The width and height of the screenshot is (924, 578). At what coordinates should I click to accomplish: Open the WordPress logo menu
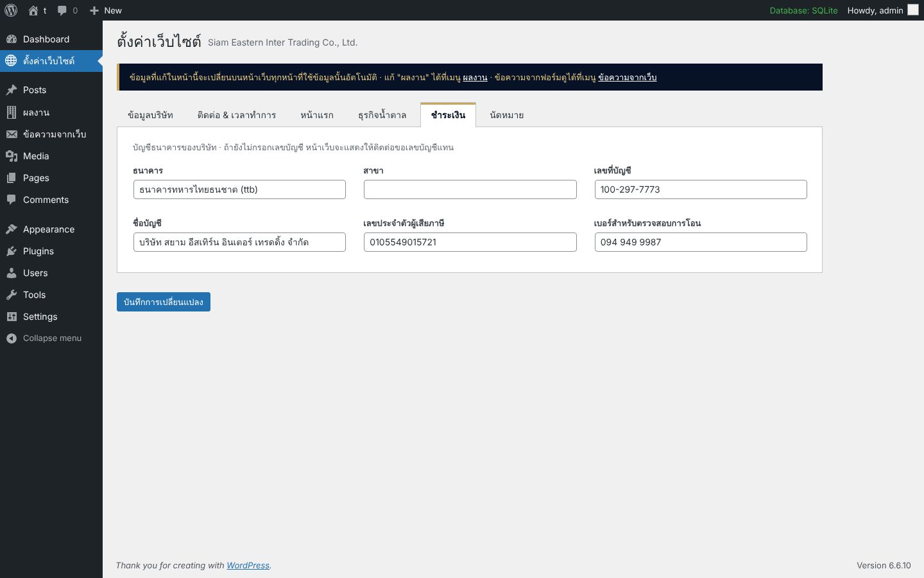(x=11, y=10)
